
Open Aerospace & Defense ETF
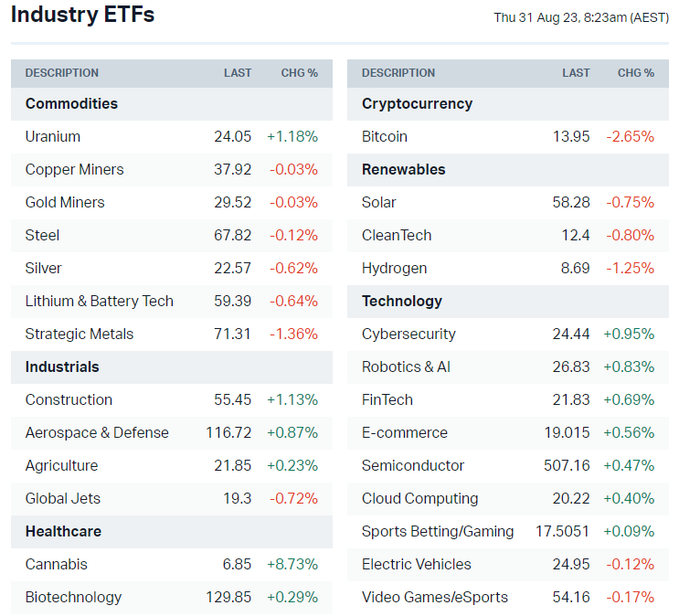(97, 432)
